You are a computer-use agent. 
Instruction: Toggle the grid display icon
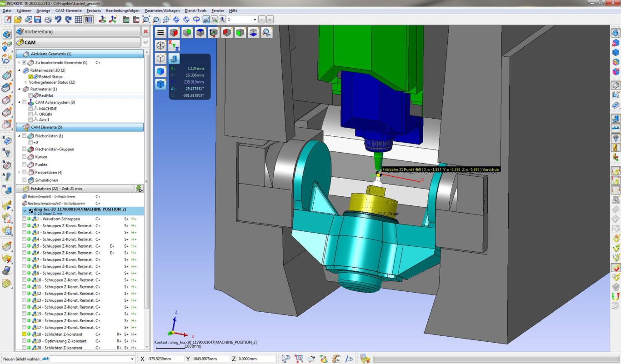point(79,20)
